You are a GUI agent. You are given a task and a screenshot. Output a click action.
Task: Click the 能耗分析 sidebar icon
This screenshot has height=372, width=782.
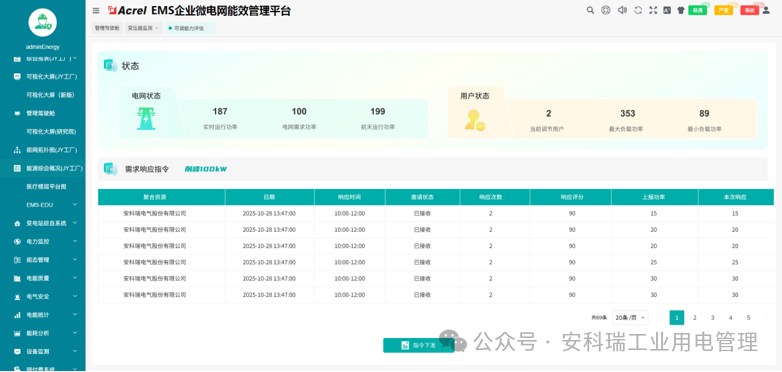click(17, 333)
